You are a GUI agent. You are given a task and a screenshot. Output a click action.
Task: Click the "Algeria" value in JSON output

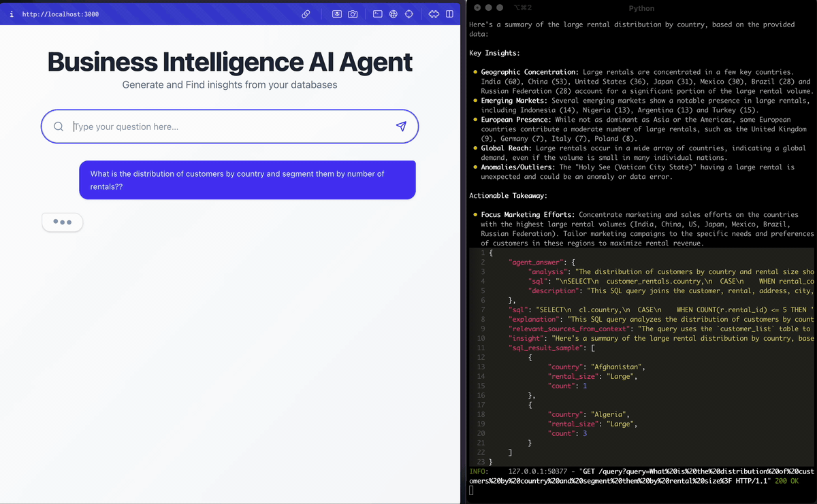click(609, 414)
